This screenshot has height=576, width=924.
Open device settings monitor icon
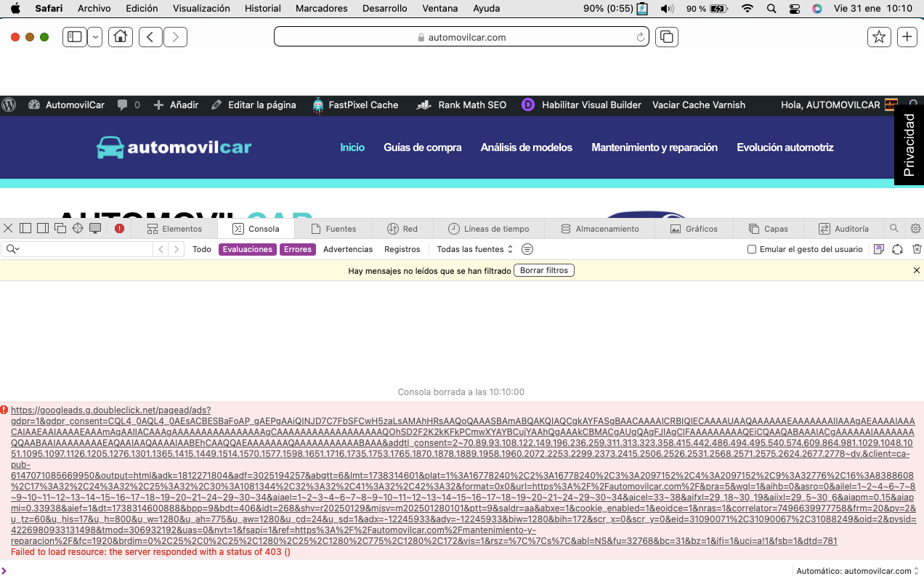click(x=95, y=228)
